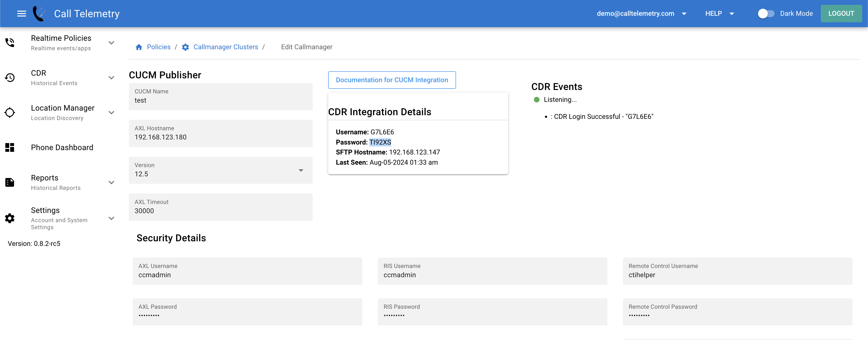Open the Version 12.5 dropdown
The height and width of the screenshot is (340, 868).
coord(221,170)
